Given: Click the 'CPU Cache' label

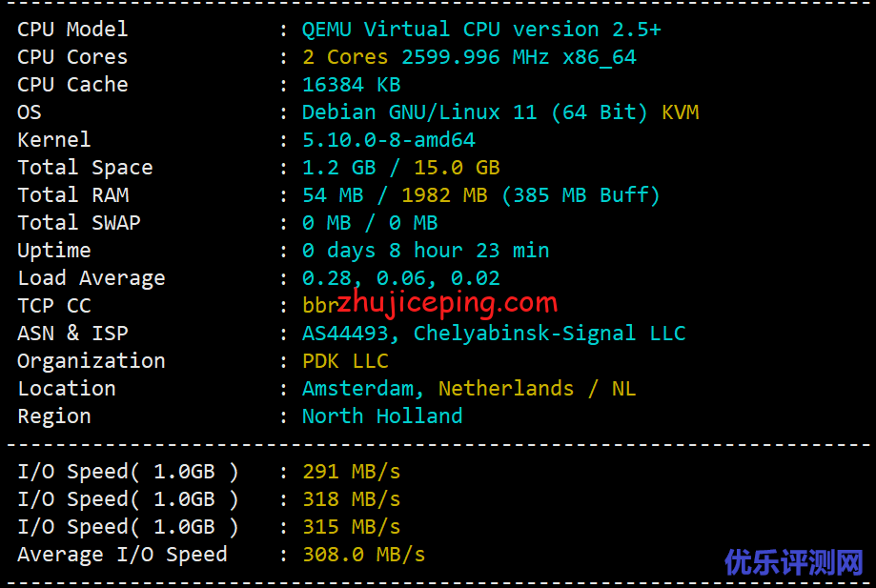Looking at the screenshot, I should [72, 85].
